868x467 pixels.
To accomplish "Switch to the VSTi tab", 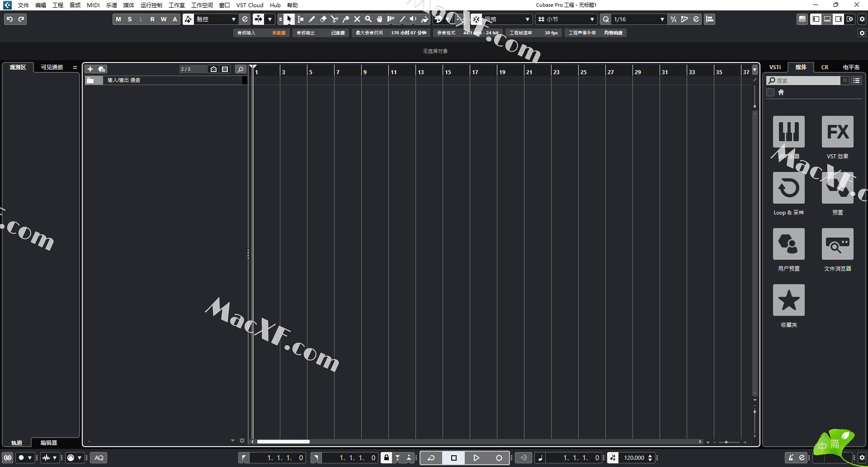I will (775, 67).
